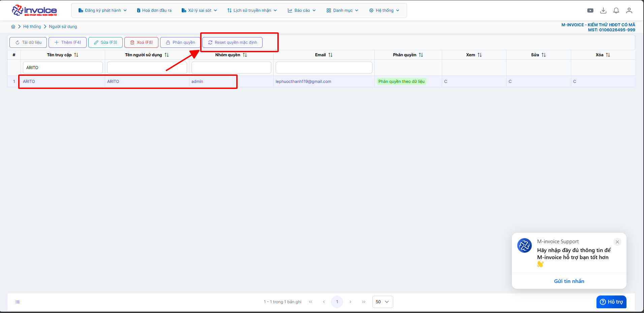Close the M-invoice Support popup
644x313 pixels.
(617, 242)
